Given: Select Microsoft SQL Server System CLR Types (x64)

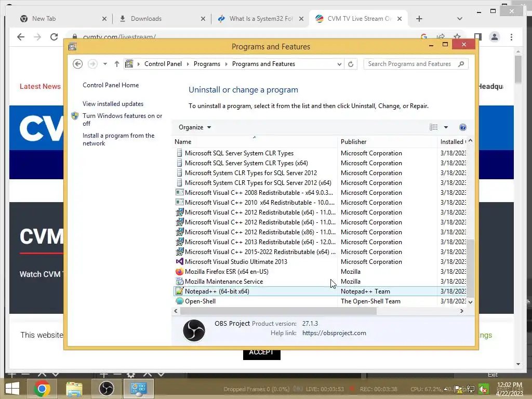Looking at the screenshot, I should coord(246,163).
